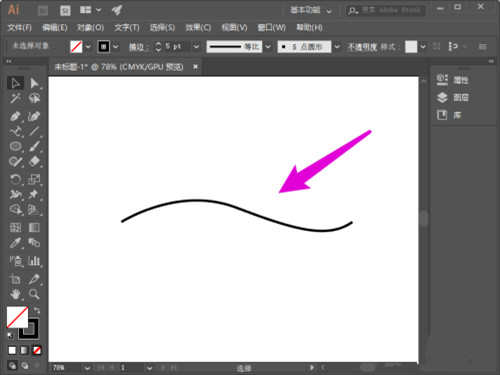
Task: Select the Blend tool
Action: tap(34, 243)
